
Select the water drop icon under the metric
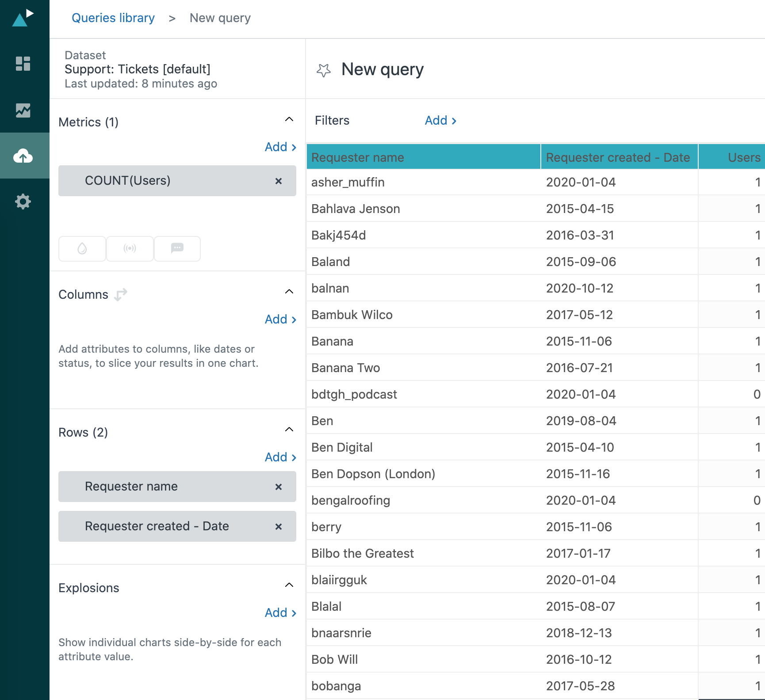(82, 248)
